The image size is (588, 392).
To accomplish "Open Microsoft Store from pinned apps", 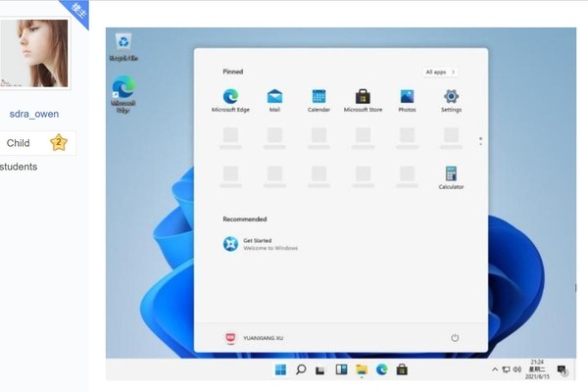I will (x=363, y=101).
